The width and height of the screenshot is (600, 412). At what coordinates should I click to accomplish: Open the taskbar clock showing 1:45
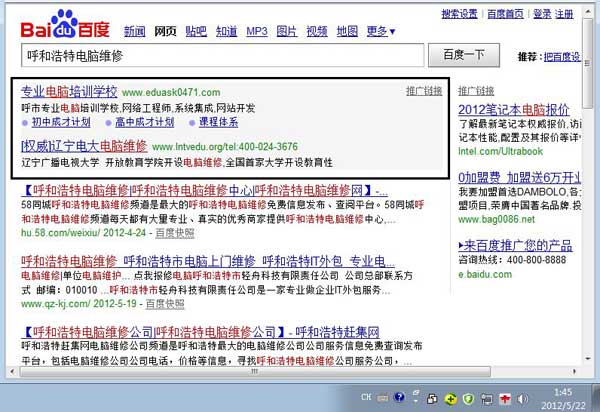(x=563, y=399)
